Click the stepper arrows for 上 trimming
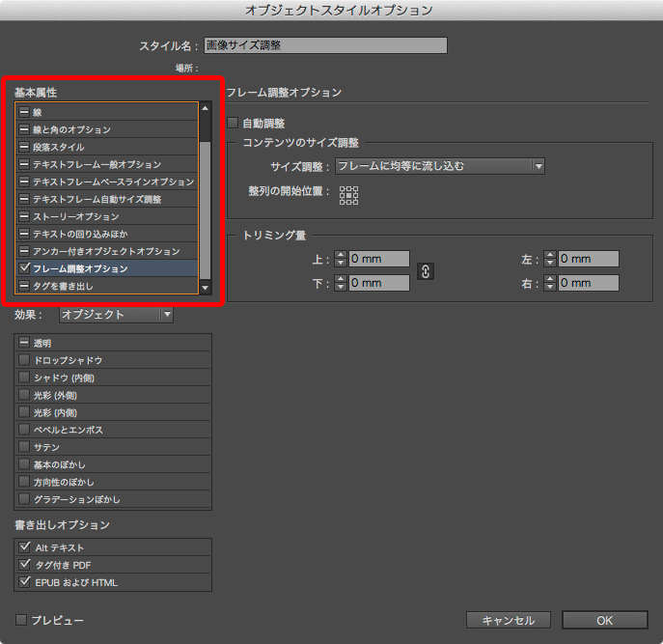 tap(340, 259)
